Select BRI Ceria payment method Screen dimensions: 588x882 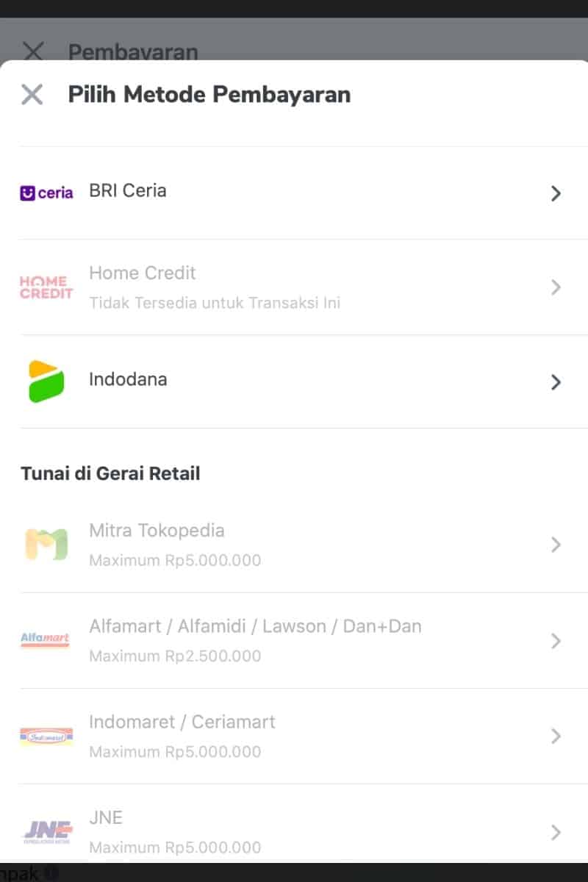coord(128,191)
